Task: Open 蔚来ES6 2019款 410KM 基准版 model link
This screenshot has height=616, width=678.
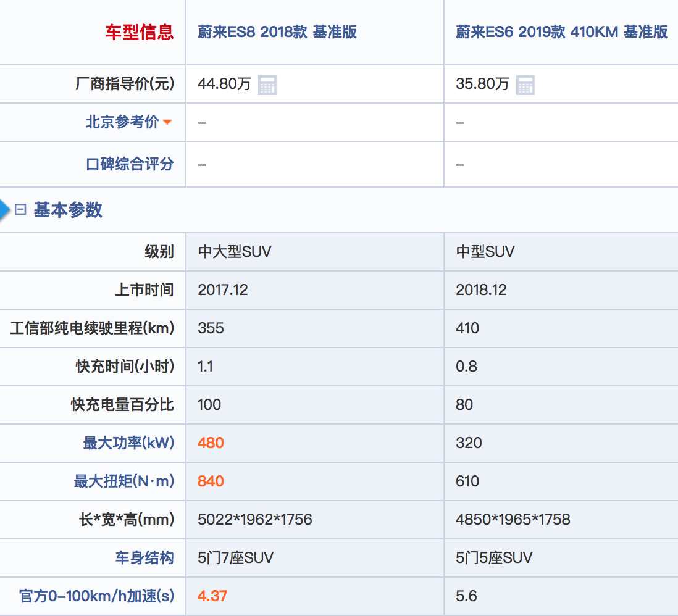Action: click(562, 32)
